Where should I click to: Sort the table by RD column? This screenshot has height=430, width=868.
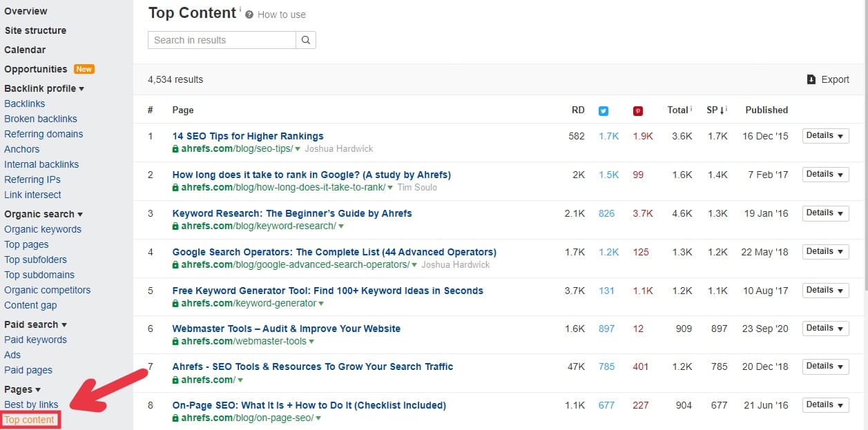(x=578, y=110)
